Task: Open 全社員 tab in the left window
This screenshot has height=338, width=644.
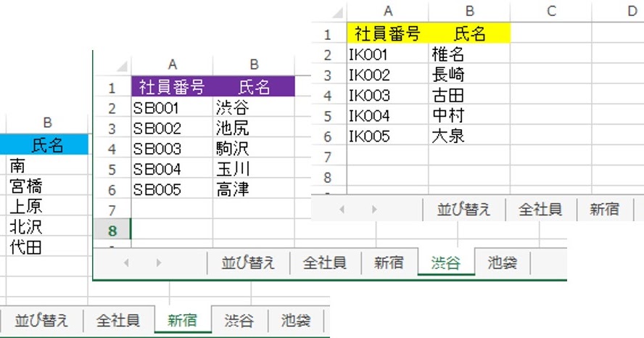Action: point(119,320)
